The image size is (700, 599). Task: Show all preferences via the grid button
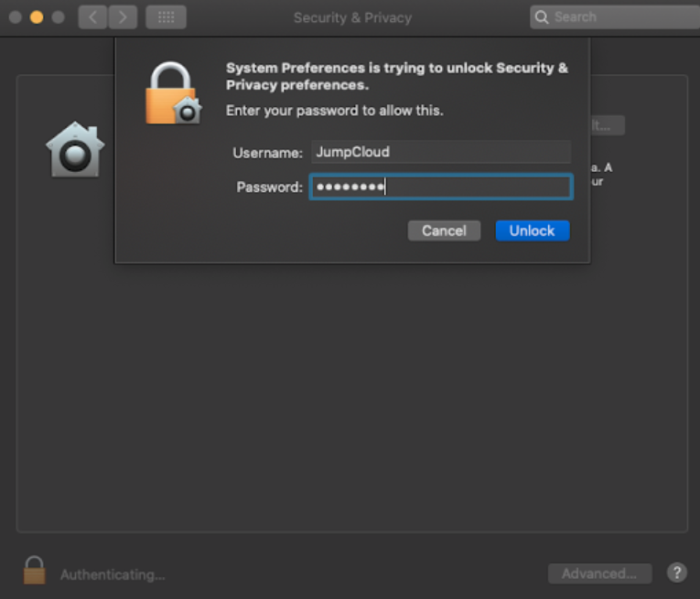(166, 17)
